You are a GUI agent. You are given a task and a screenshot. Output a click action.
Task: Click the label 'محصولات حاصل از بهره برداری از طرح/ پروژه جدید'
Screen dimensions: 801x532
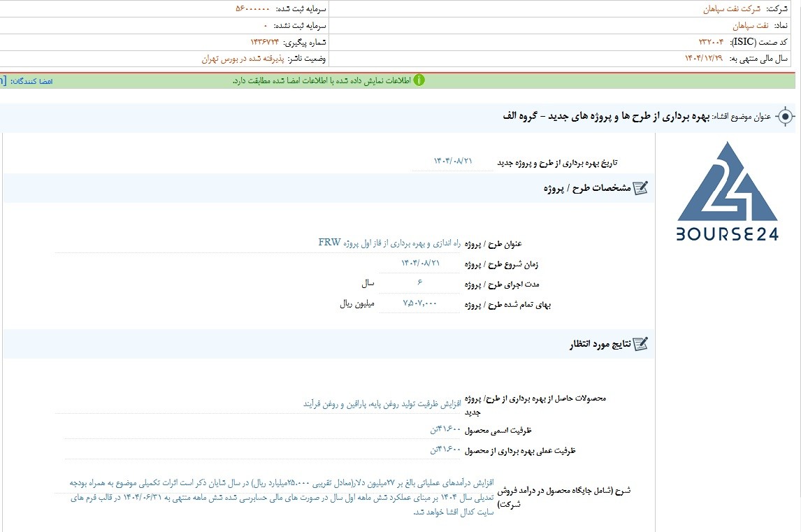(x=535, y=405)
